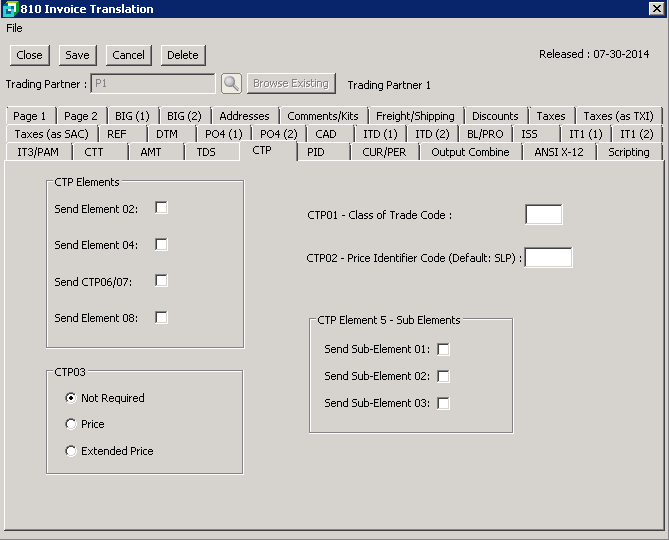Switch to the Scripting tab
The height and width of the screenshot is (540, 669).
pos(629,152)
